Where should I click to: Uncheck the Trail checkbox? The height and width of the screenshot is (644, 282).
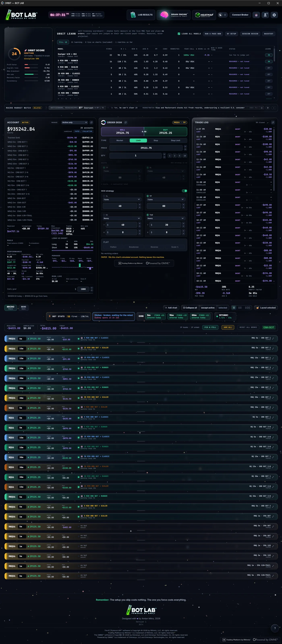point(148,215)
